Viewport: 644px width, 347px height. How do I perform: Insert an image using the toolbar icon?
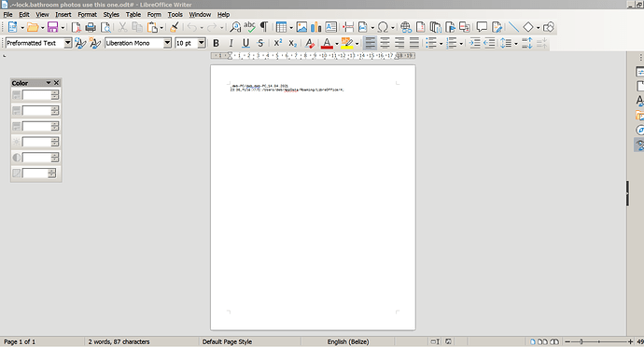[301, 27]
